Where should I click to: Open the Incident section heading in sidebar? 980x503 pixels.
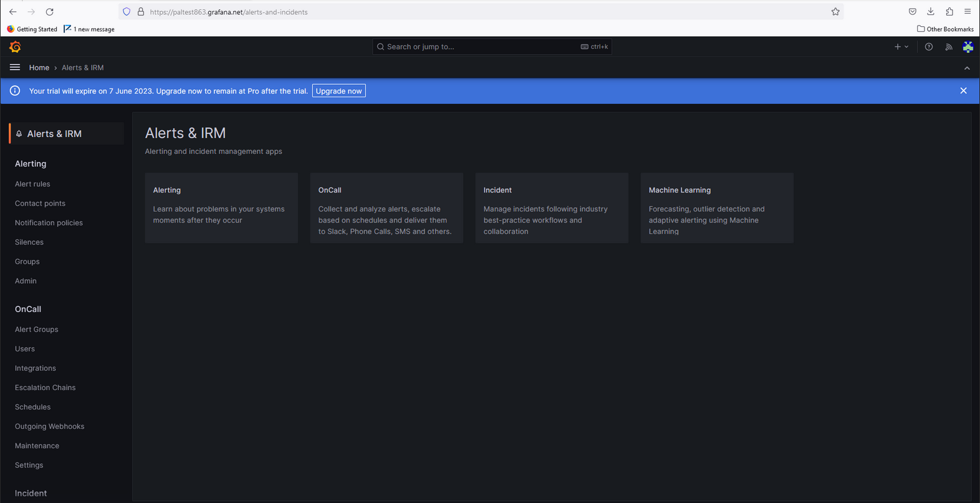pyautogui.click(x=31, y=493)
